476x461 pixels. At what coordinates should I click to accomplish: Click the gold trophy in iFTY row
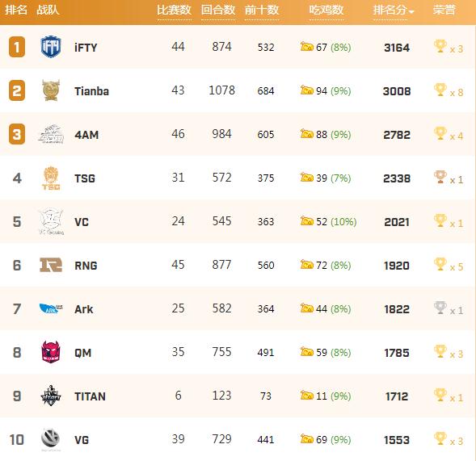pos(440,46)
